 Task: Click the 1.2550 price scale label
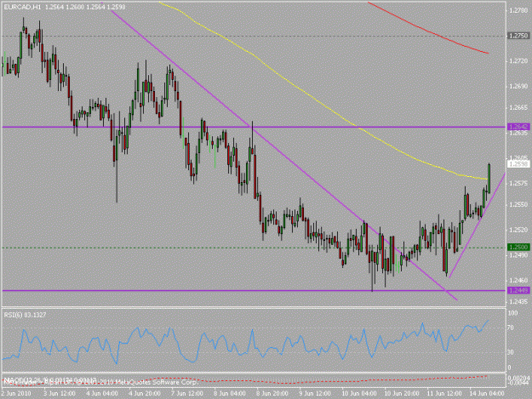[518, 205]
